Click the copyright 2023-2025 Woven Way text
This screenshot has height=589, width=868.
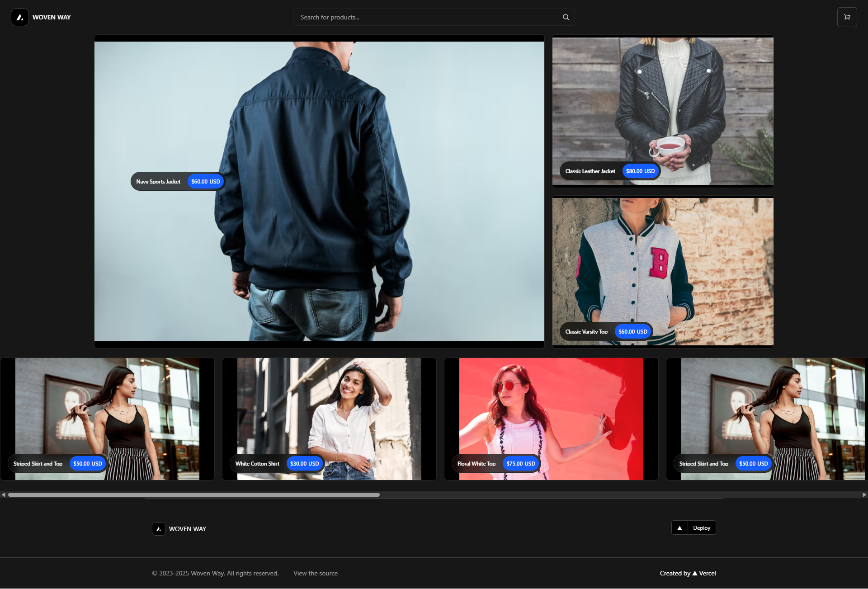[215, 573]
